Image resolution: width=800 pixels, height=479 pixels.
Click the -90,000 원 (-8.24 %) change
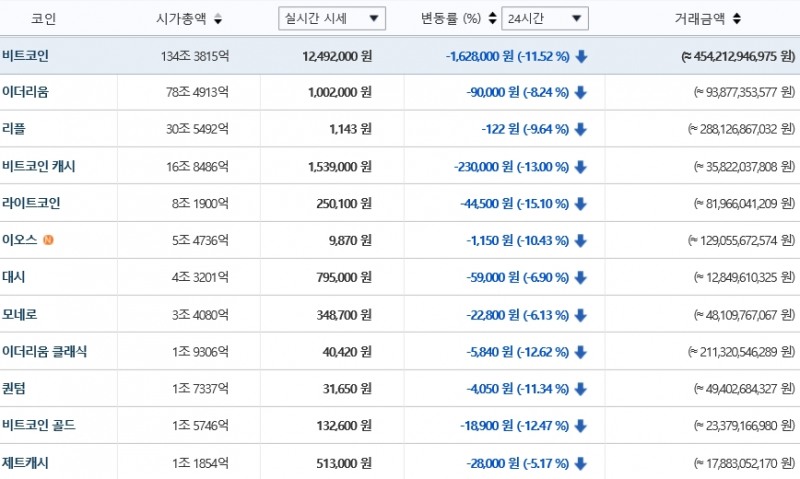[518, 92]
